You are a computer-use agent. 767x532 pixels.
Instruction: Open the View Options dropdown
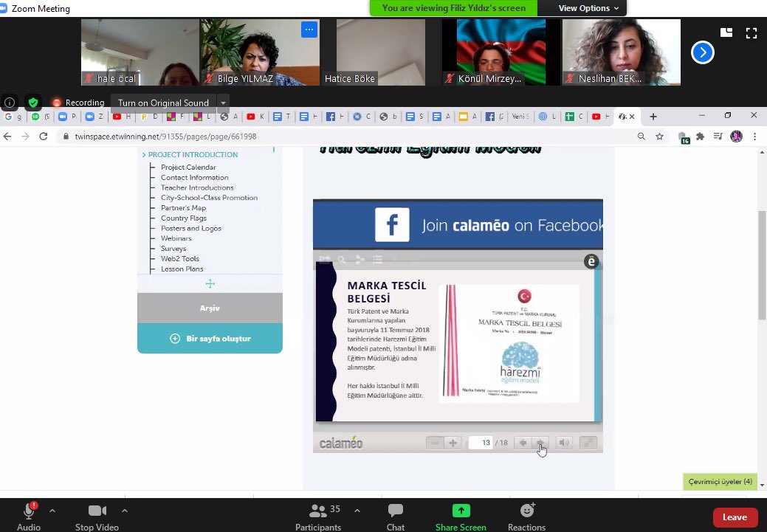coord(588,8)
